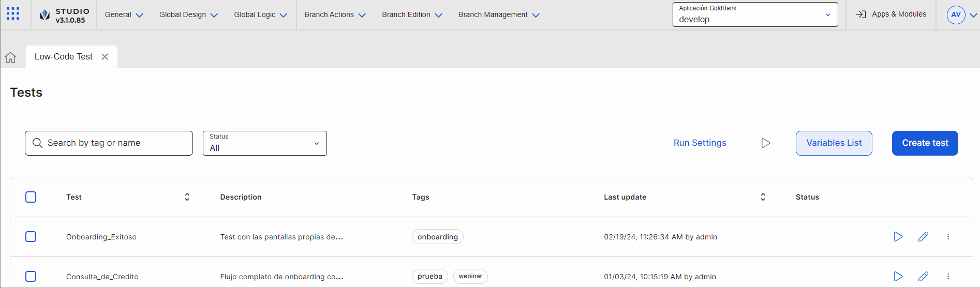This screenshot has width=980, height=288.
Task: Select the Consulta_de_Credito row checkbox
Action: click(x=31, y=277)
